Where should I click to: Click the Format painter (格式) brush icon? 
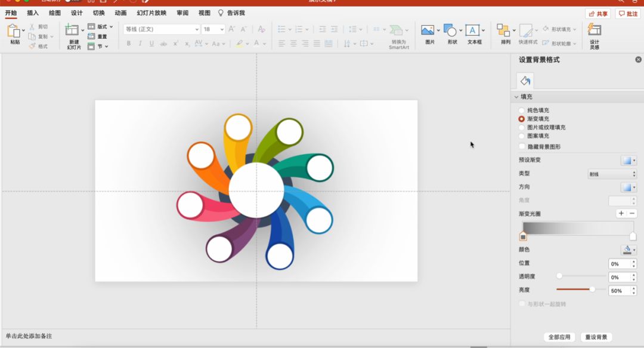[x=32, y=46]
